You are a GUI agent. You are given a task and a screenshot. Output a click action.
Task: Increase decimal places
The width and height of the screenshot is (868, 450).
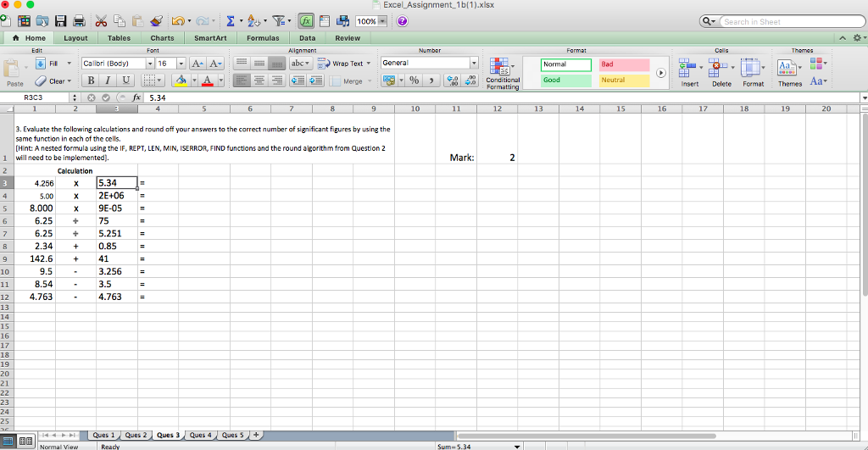(x=453, y=81)
